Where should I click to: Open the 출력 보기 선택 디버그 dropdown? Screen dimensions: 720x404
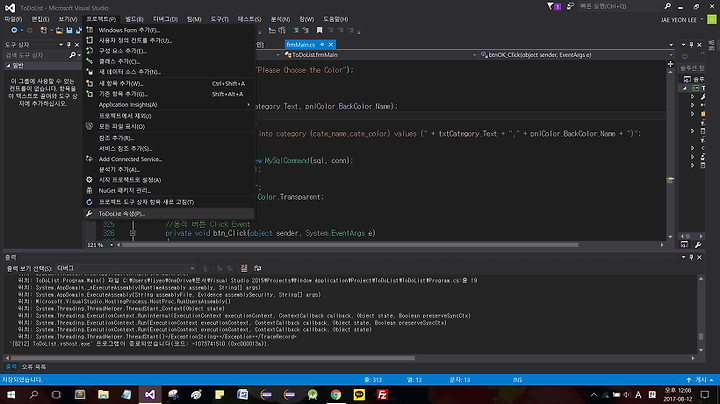pyautogui.click(x=125, y=268)
